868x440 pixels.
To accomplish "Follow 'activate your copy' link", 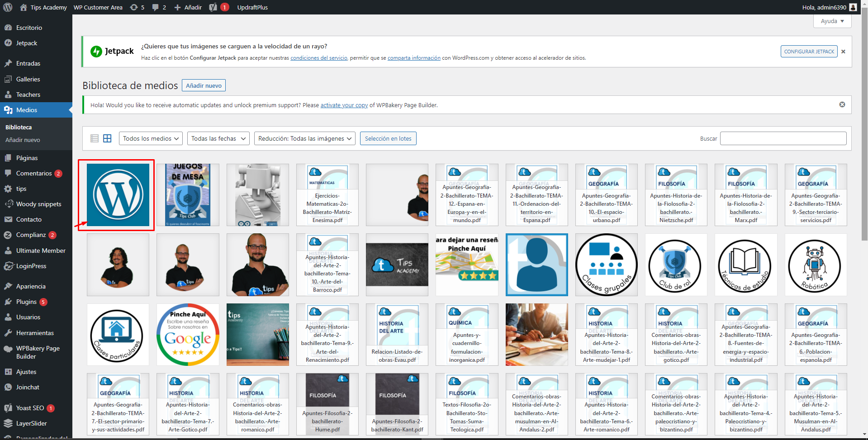I will click(x=344, y=105).
